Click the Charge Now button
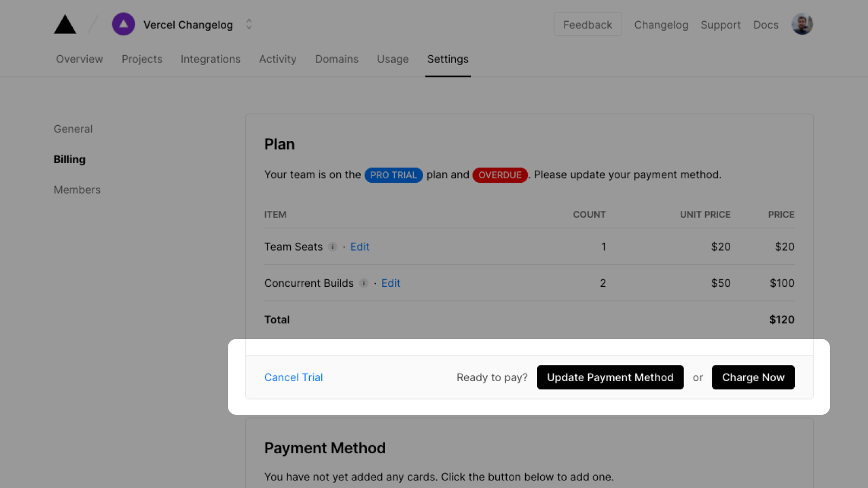868x488 pixels. tap(753, 377)
